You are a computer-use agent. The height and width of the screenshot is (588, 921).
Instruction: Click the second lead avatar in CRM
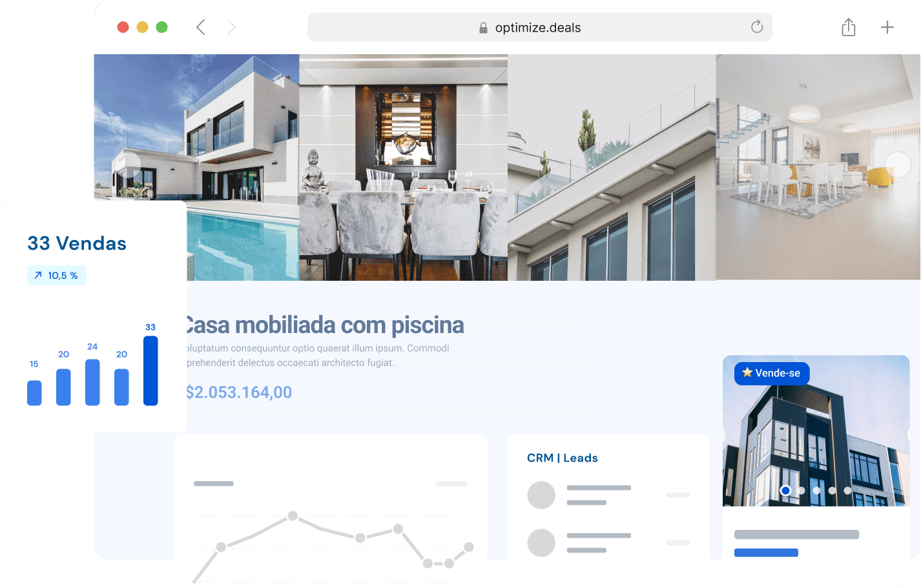click(541, 543)
